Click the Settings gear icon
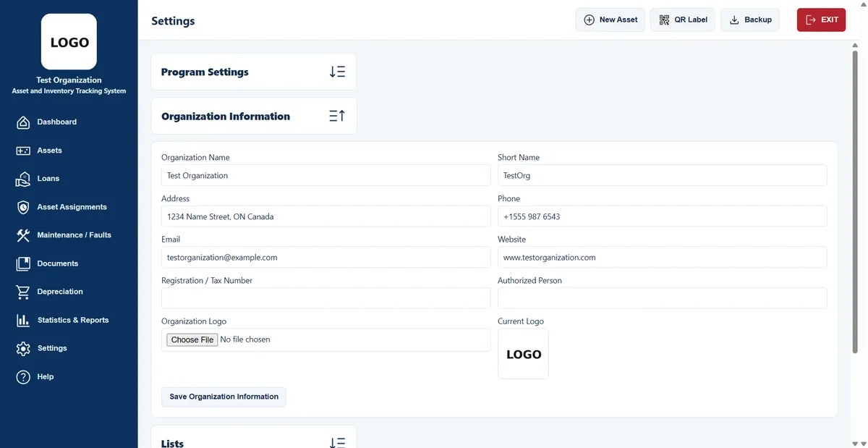The image size is (868, 448). 23,348
